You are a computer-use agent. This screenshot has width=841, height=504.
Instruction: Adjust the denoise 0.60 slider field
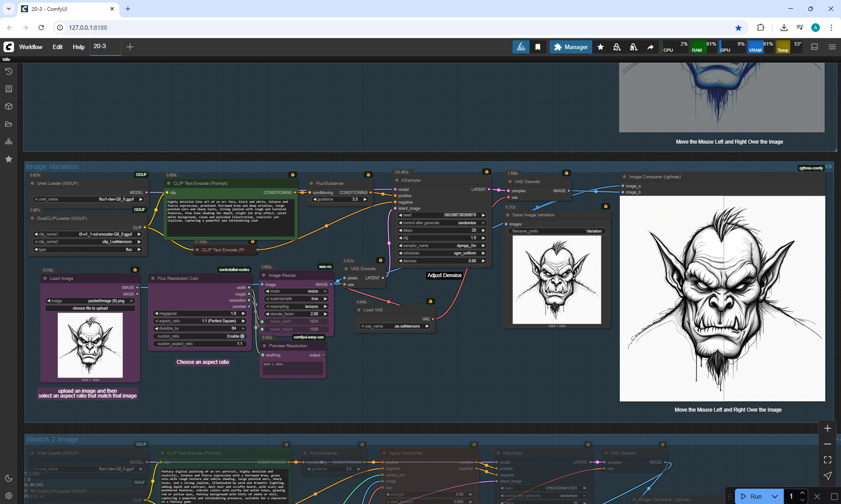click(x=442, y=261)
